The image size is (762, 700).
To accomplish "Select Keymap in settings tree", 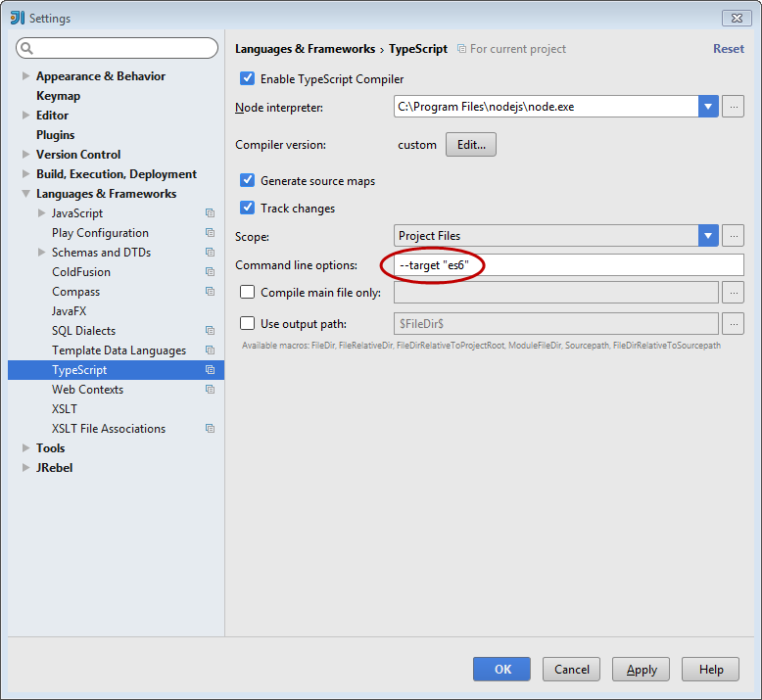I will [x=59, y=96].
